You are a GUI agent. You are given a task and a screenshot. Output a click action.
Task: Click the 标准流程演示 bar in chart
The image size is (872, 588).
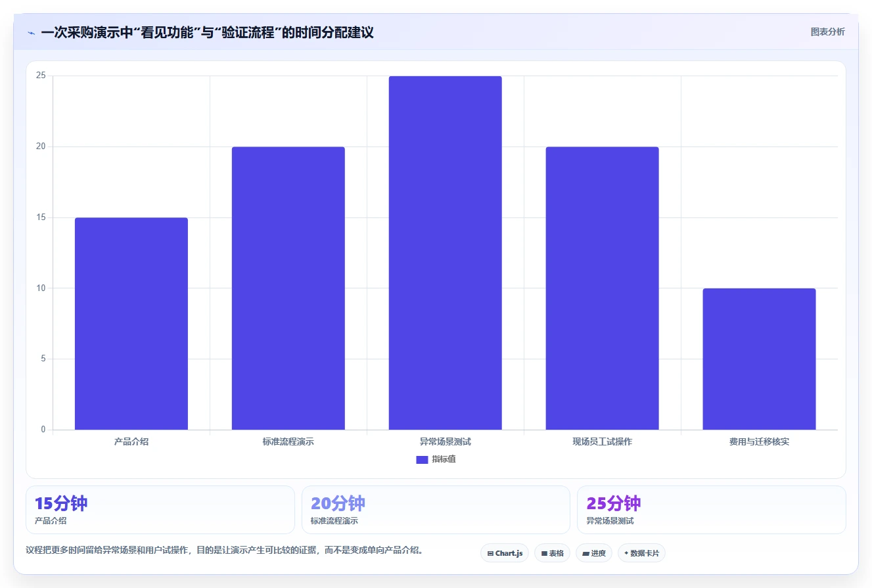click(288, 288)
